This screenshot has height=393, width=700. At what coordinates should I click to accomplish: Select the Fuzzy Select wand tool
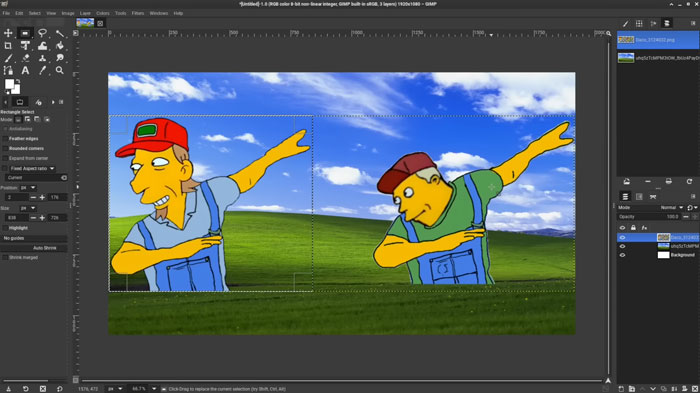(x=59, y=33)
